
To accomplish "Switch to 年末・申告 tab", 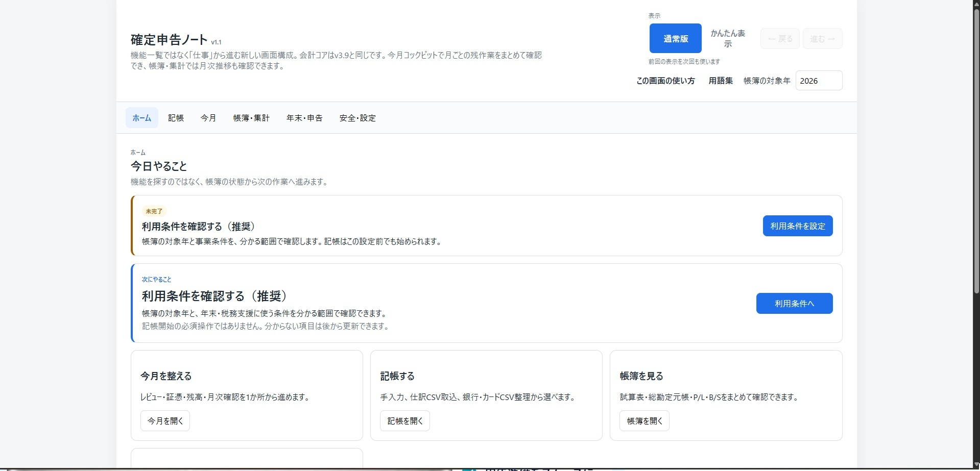I will coord(304,118).
